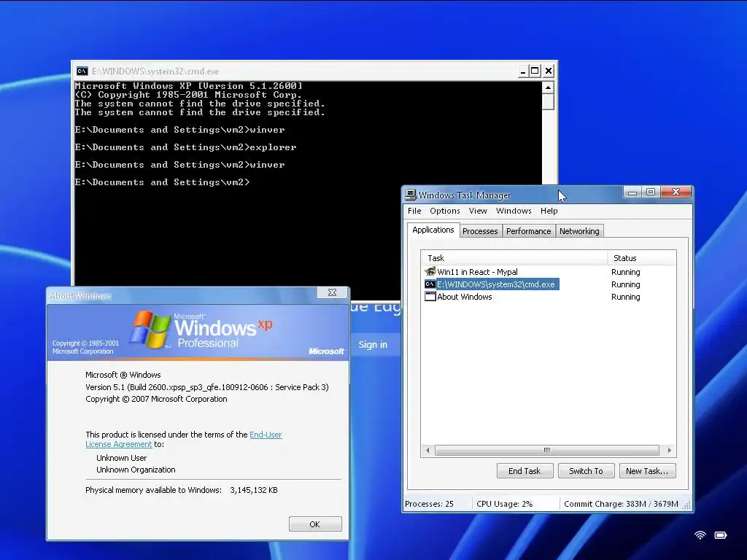Sort by the Task column header

point(514,258)
